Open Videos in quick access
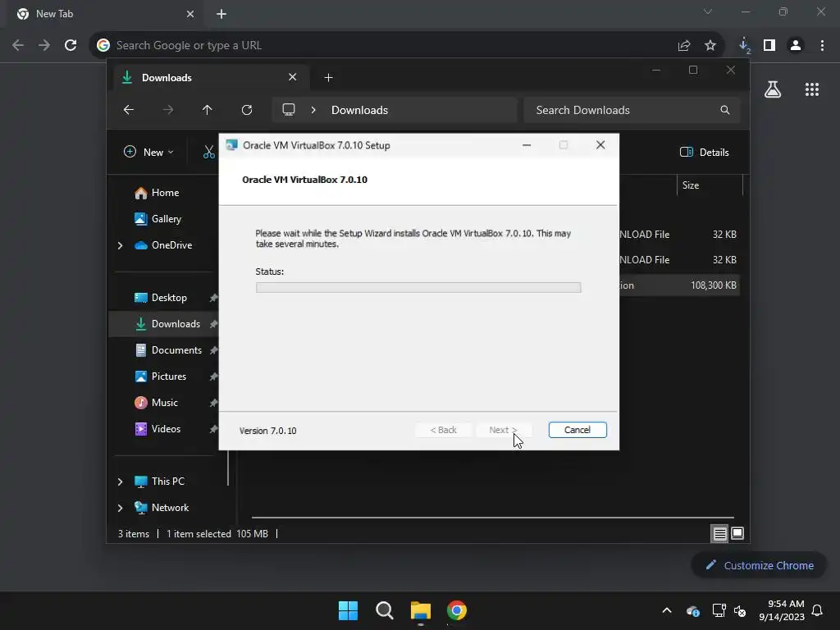 [x=166, y=428]
